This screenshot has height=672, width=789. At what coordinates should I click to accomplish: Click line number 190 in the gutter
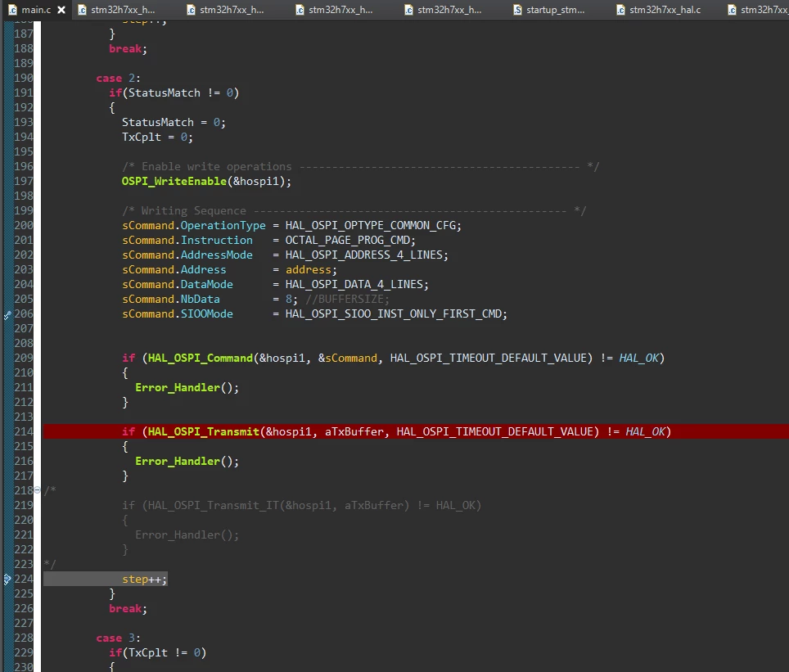(x=24, y=78)
